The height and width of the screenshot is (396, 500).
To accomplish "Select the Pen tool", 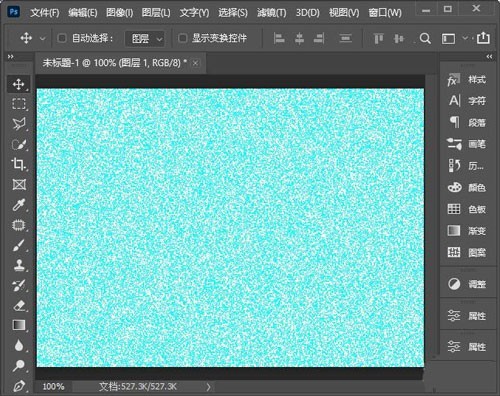I will (x=19, y=386).
